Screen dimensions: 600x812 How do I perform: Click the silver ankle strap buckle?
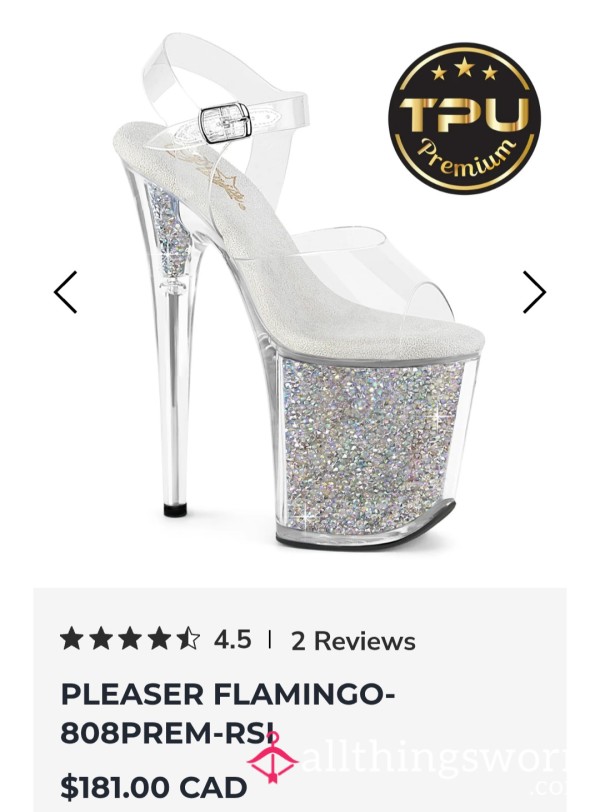point(225,123)
